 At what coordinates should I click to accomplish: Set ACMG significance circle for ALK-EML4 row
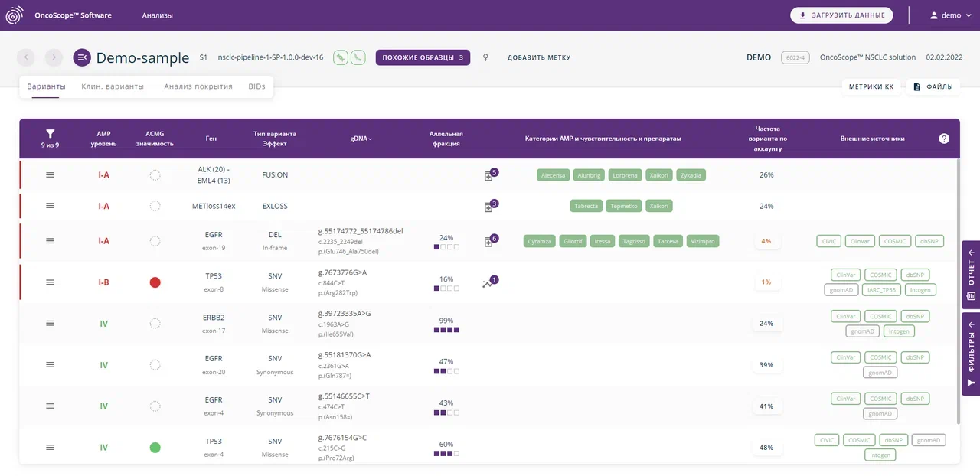click(155, 174)
